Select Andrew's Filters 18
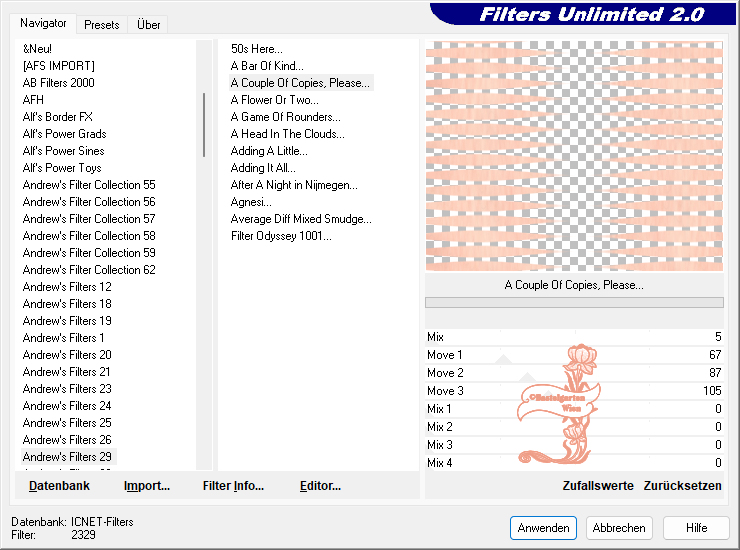740x550 pixels. 67,304
